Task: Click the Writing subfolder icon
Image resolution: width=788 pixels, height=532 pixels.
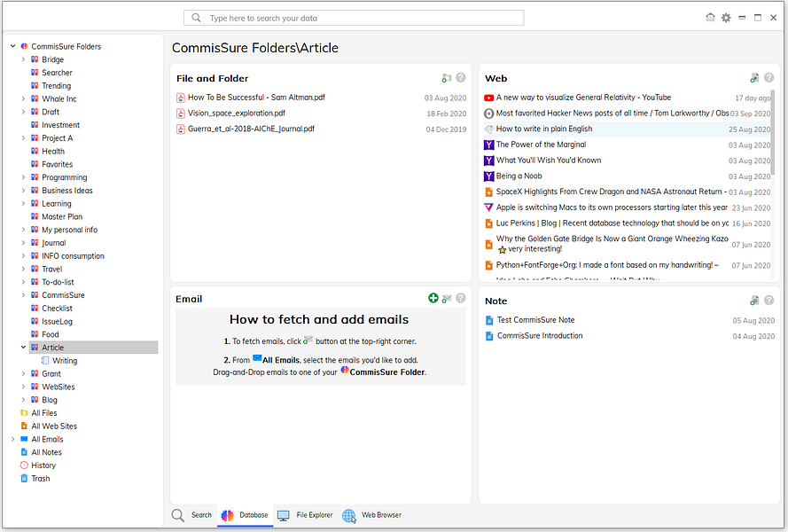Action: tap(45, 361)
